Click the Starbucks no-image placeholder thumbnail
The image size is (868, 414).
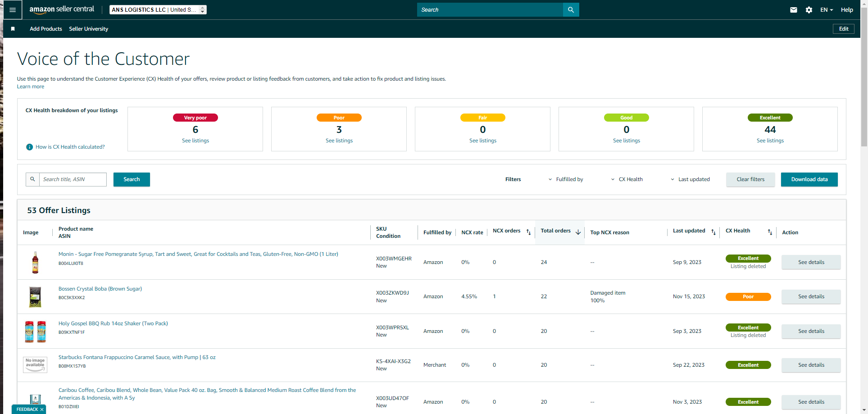(x=35, y=365)
